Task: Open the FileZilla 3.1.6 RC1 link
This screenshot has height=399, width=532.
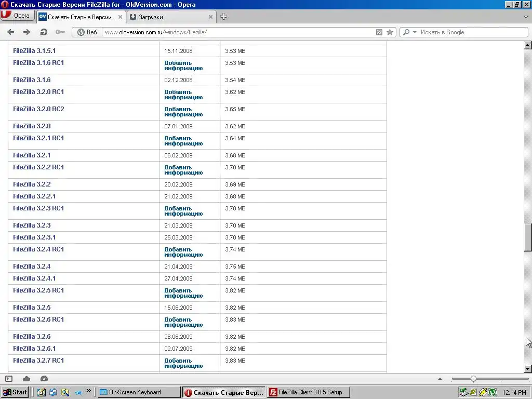Action: pos(38,63)
